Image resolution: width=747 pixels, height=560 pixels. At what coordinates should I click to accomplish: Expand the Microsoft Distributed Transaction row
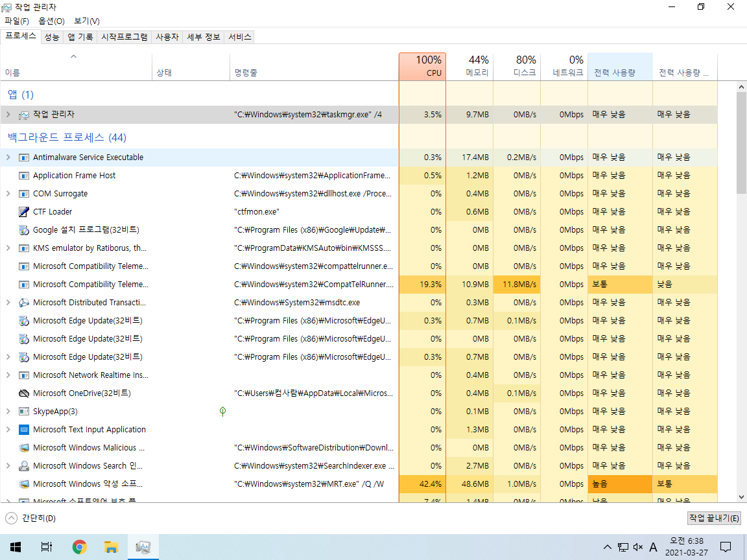8,303
